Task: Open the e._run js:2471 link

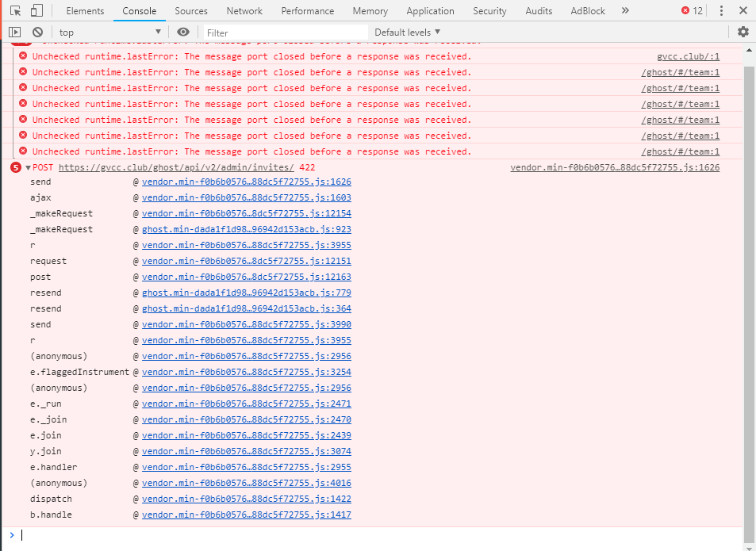Action: (x=247, y=404)
